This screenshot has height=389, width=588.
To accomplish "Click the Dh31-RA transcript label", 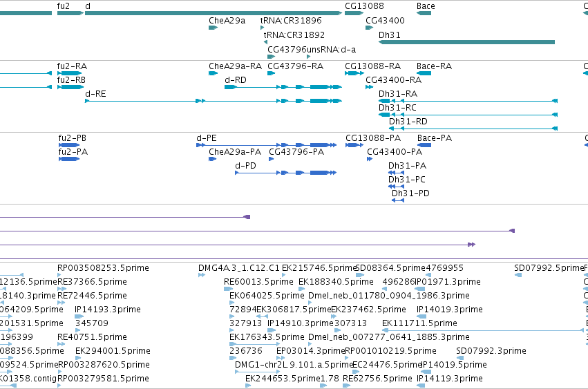I will [398, 94].
